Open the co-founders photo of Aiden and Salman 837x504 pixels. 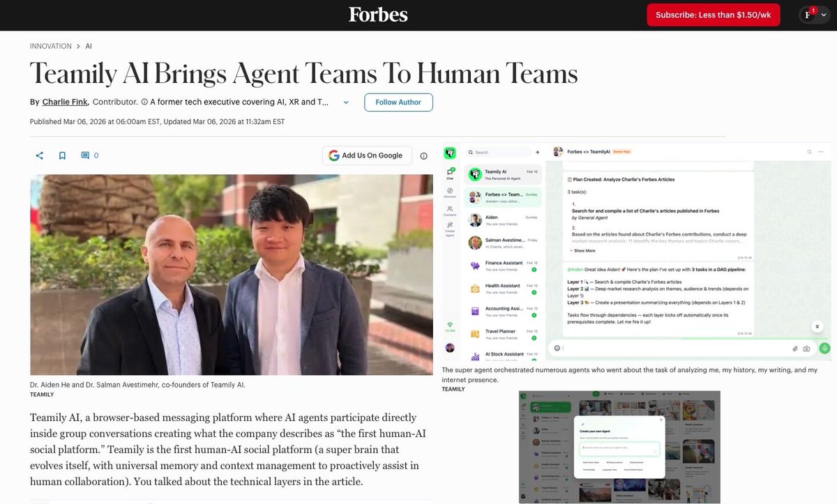coord(232,275)
